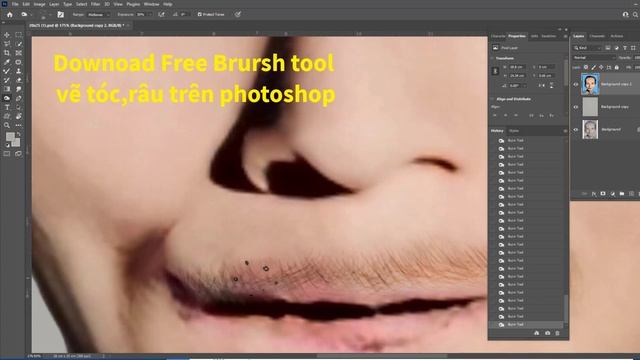The image size is (640, 360).
Task: Toggle pressure-for-size icon in options bar
Action: click(238, 15)
